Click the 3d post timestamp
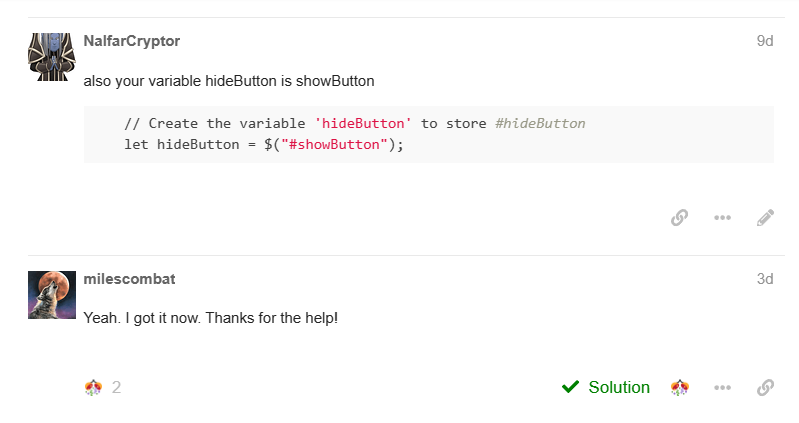 pyautogui.click(x=765, y=279)
